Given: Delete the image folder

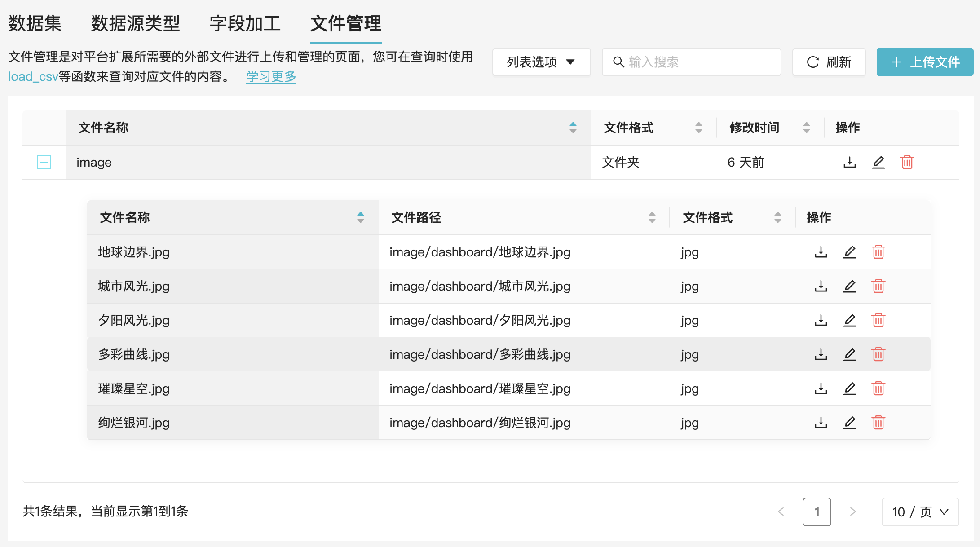Looking at the screenshot, I should (907, 162).
